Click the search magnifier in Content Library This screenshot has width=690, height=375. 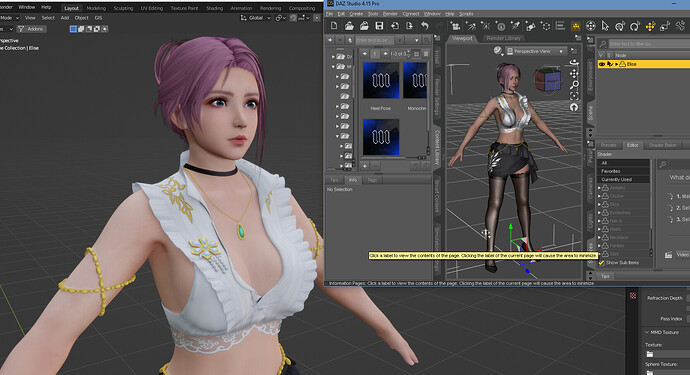[426, 40]
